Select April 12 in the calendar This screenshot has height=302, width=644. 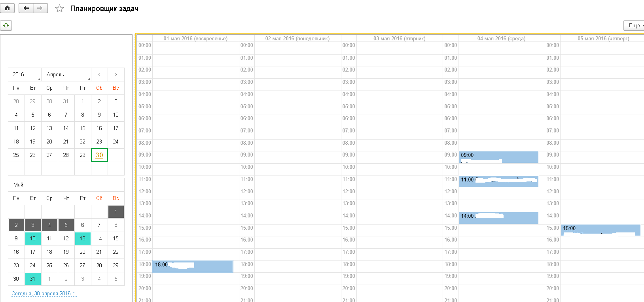pyautogui.click(x=33, y=128)
